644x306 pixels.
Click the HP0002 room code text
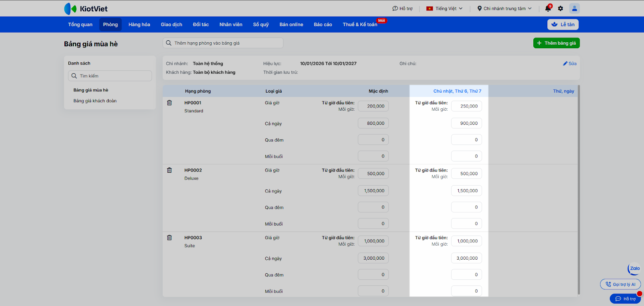click(x=193, y=170)
